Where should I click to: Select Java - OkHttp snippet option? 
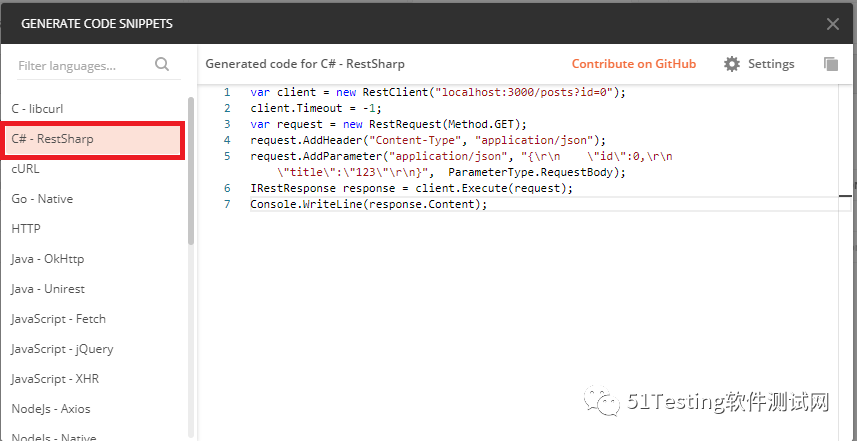coord(48,259)
